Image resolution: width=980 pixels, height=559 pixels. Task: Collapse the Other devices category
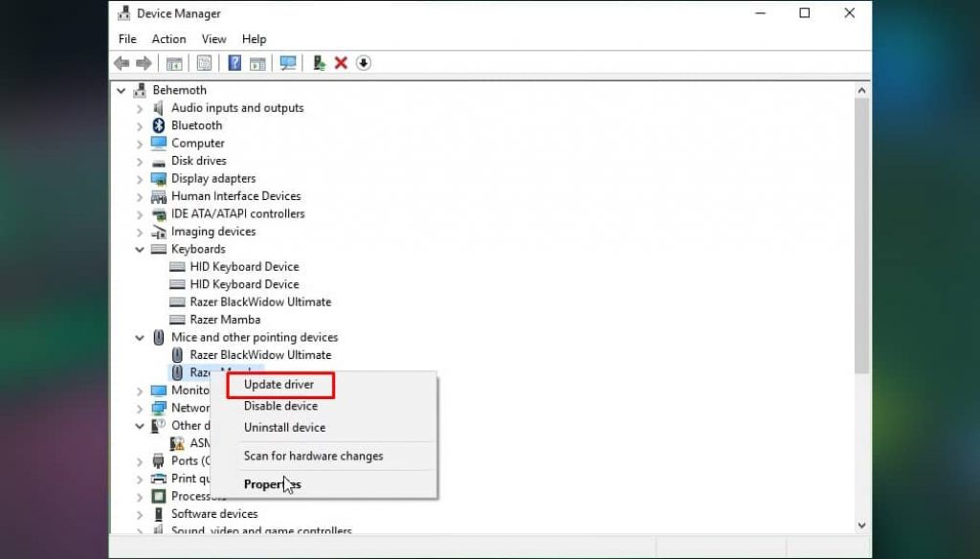(x=140, y=426)
